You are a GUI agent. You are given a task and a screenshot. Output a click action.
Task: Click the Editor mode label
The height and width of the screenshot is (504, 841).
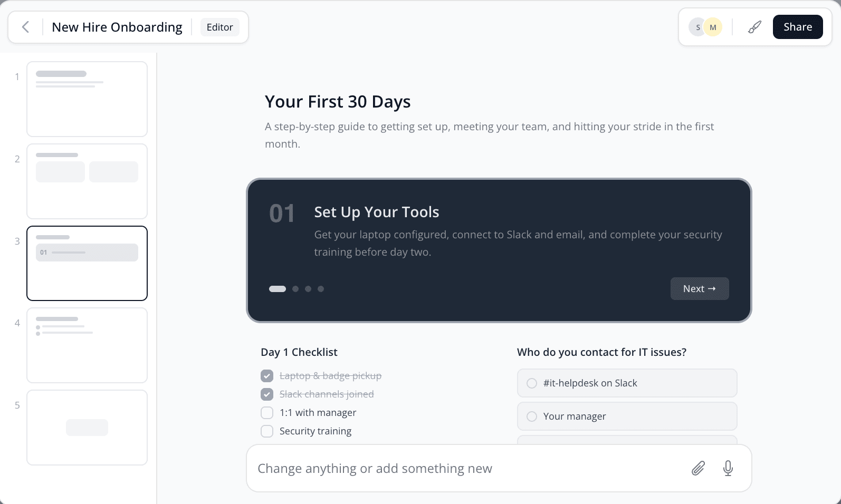click(219, 26)
